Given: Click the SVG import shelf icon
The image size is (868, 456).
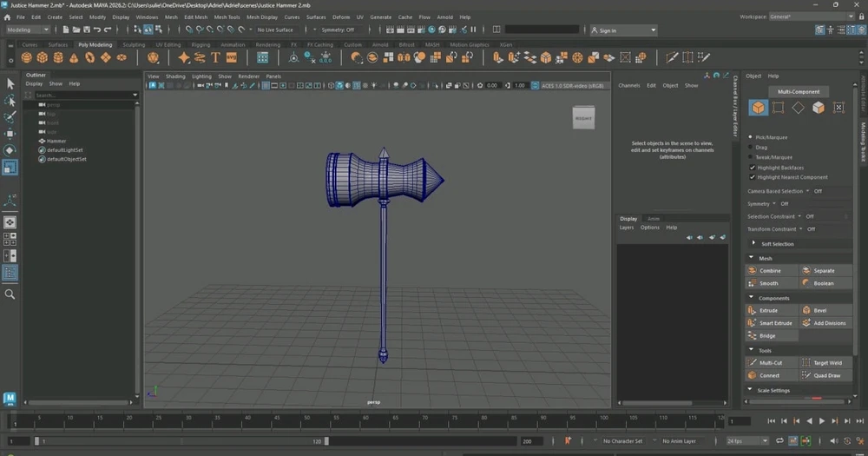Looking at the screenshot, I should point(232,57).
